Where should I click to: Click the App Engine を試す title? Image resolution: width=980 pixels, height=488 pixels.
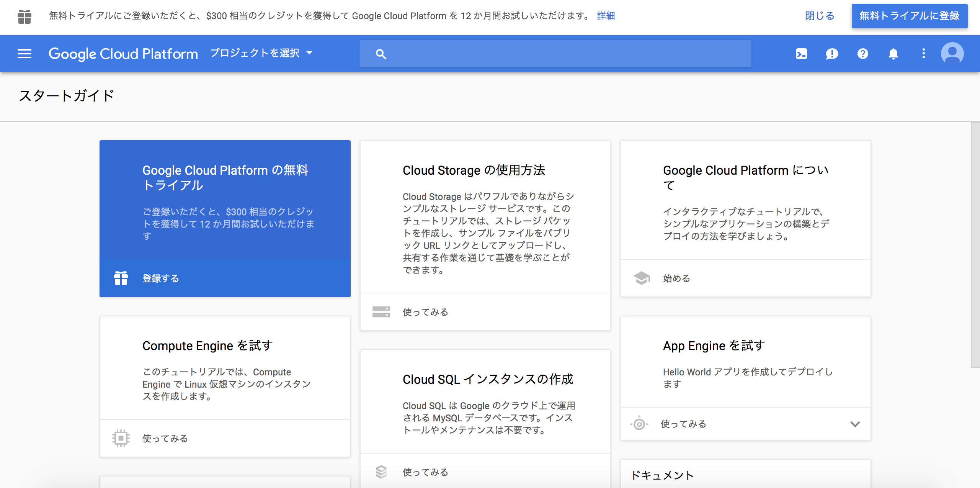click(x=714, y=346)
